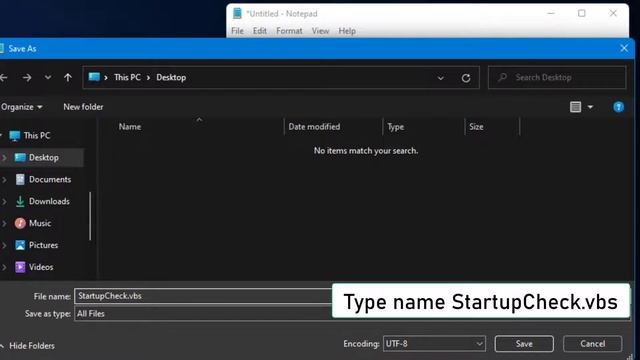This screenshot has height=360, width=640.
Task: Refresh the Desktop folder listing
Action: [x=466, y=78]
